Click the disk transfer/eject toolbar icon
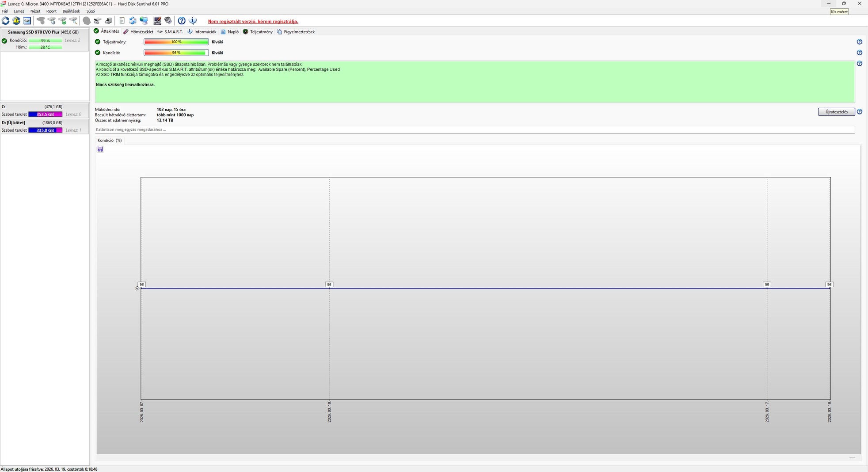 click(108, 21)
